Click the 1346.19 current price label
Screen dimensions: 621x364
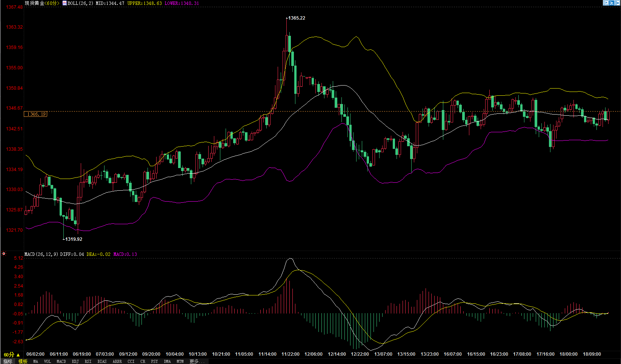(x=36, y=114)
